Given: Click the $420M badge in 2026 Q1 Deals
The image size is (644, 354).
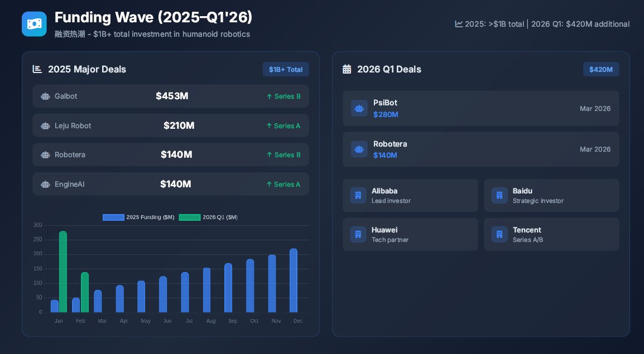Looking at the screenshot, I should (601, 69).
